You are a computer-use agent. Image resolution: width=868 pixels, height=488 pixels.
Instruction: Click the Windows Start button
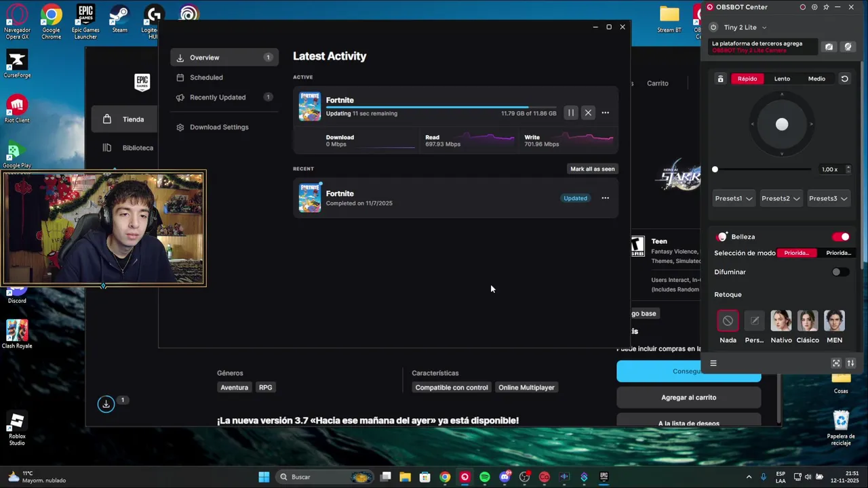point(264,477)
